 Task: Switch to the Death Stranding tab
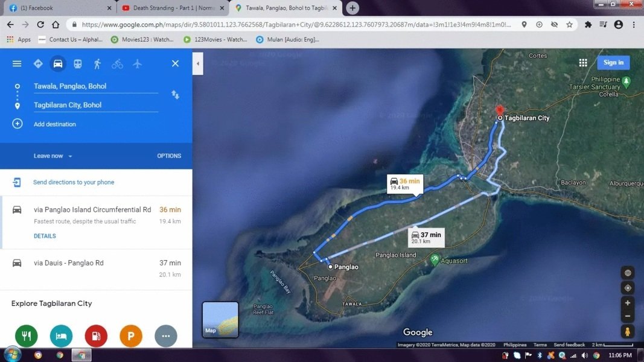click(169, 8)
